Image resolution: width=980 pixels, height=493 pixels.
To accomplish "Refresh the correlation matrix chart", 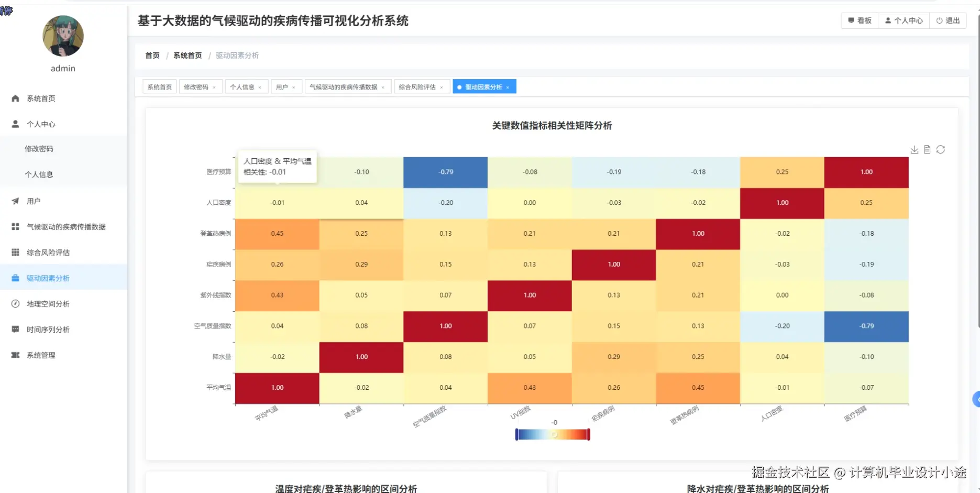I will tap(941, 149).
